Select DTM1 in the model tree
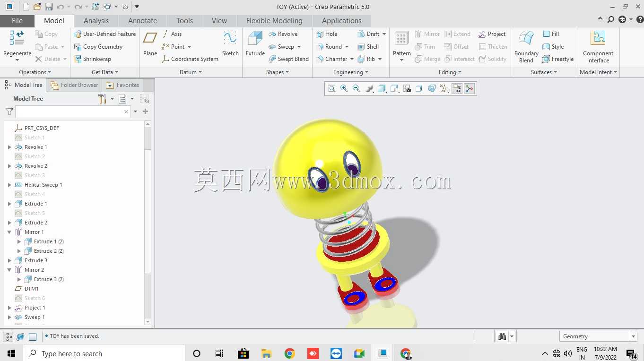644x361 pixels. point(31,289)
